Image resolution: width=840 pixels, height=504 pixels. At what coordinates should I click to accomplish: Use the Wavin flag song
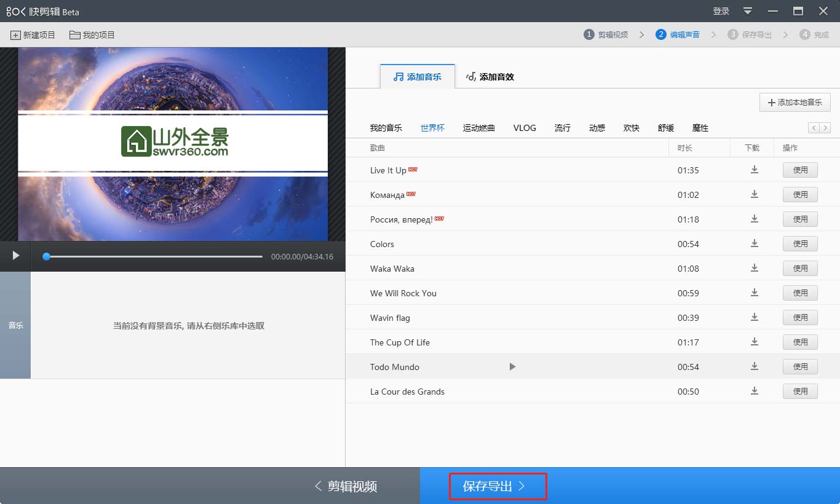pyautogui.click(x=799, y=318)
